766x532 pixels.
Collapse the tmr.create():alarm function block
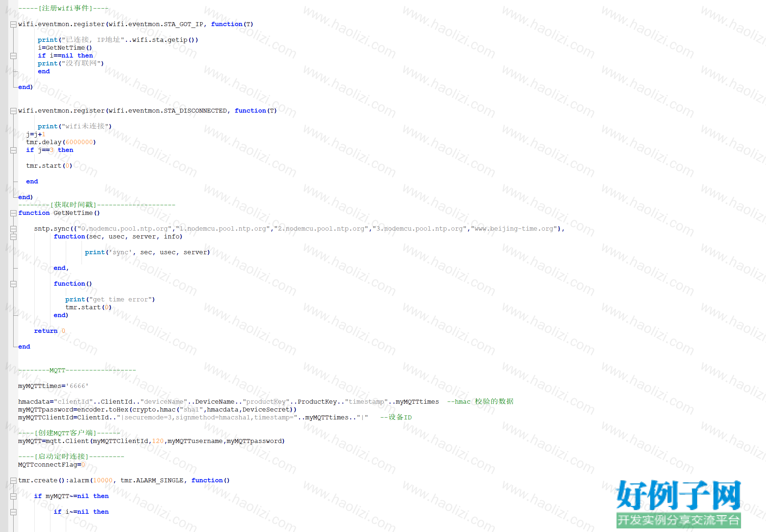13,481
